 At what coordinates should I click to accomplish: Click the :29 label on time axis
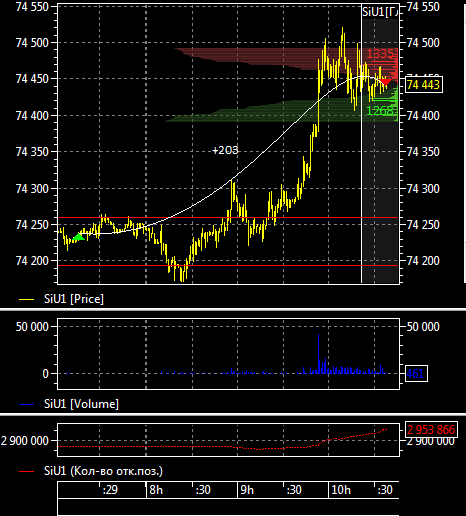110,490
